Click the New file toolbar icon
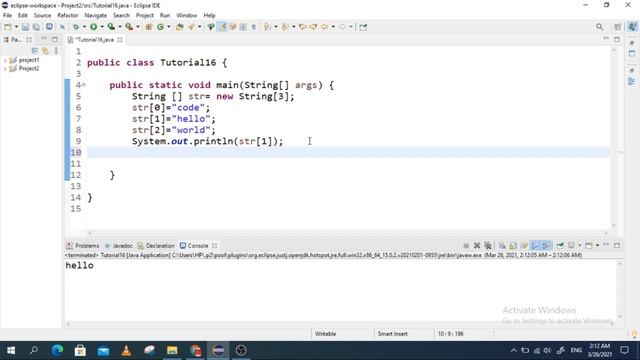The height and width of the screenshot is (360, 640). [x=8, y=27]
